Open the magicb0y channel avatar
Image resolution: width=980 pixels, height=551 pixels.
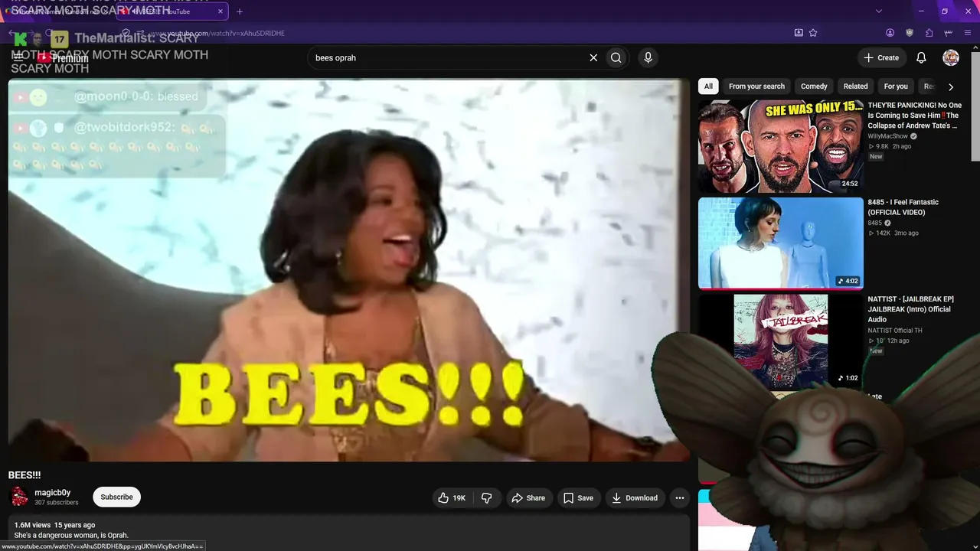pyautogui.click(x=19, y=497)
